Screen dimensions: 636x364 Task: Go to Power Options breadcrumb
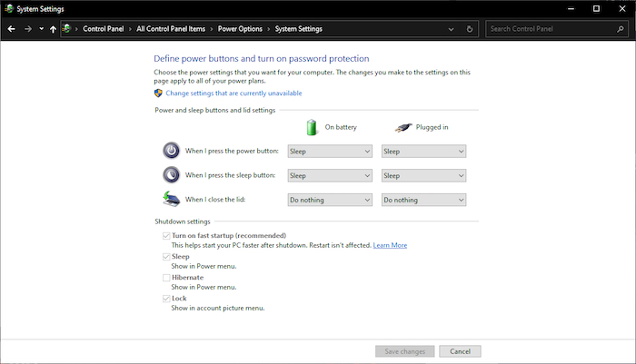[x=240, y=29]
